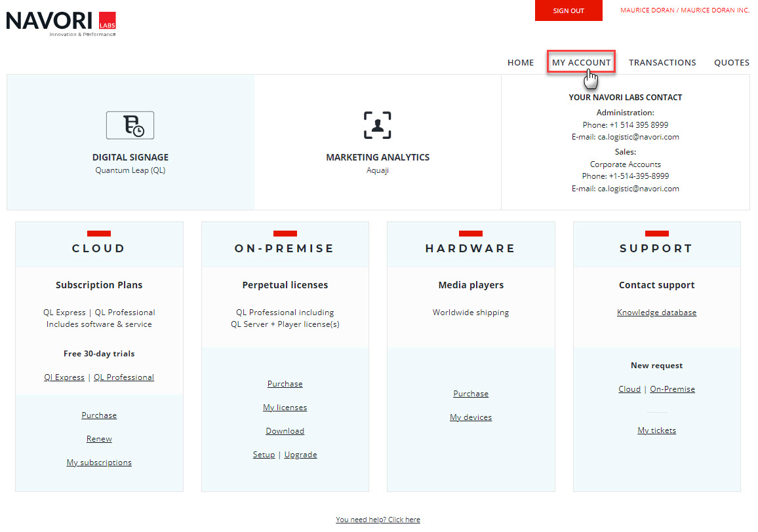Open the Transactions menu item
The width and height of the screenshot is (758, 532).
662,62
